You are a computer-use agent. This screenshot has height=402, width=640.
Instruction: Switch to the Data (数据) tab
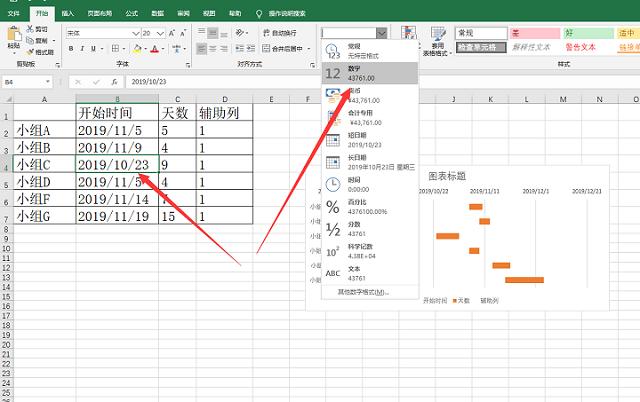pos(158,13)
